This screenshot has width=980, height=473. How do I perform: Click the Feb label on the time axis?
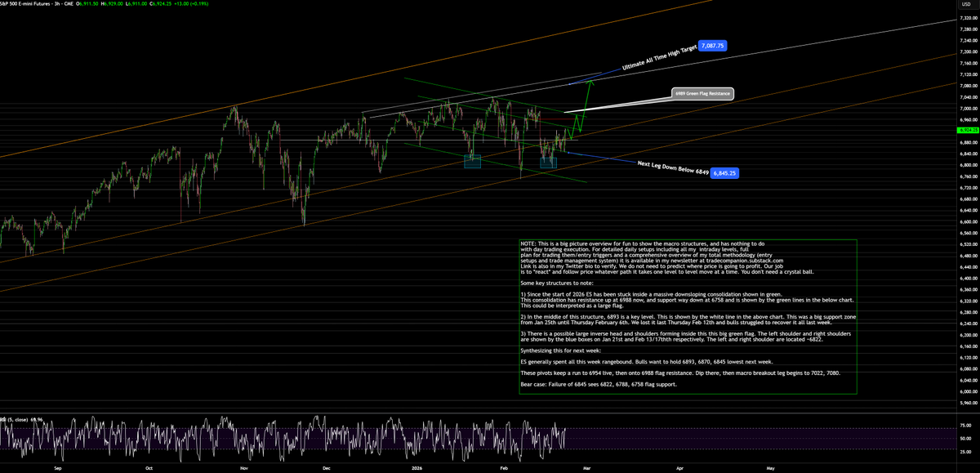click(502, 469)
